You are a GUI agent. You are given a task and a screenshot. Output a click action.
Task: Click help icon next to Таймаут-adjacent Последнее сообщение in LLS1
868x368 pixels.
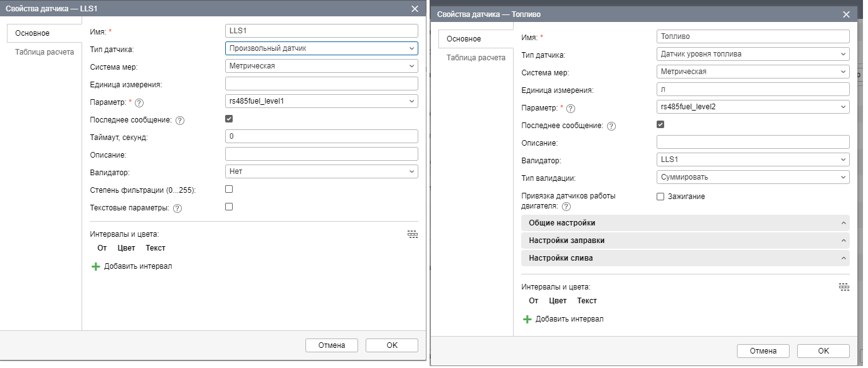[x=180, y=121]
